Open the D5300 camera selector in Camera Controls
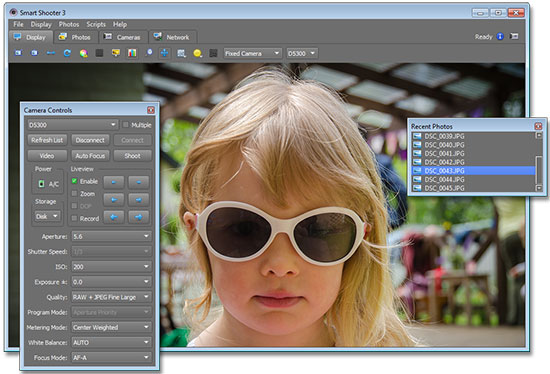This screenshot has width=550, height=374. click(x=72, y=125)
